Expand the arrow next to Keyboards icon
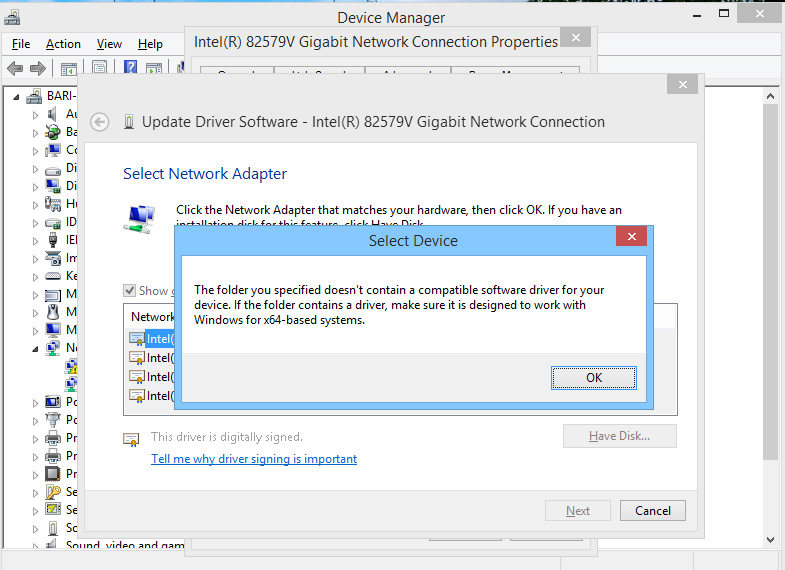Image resolution: width=785 pixels, height=570 pixels. [35, 277]
